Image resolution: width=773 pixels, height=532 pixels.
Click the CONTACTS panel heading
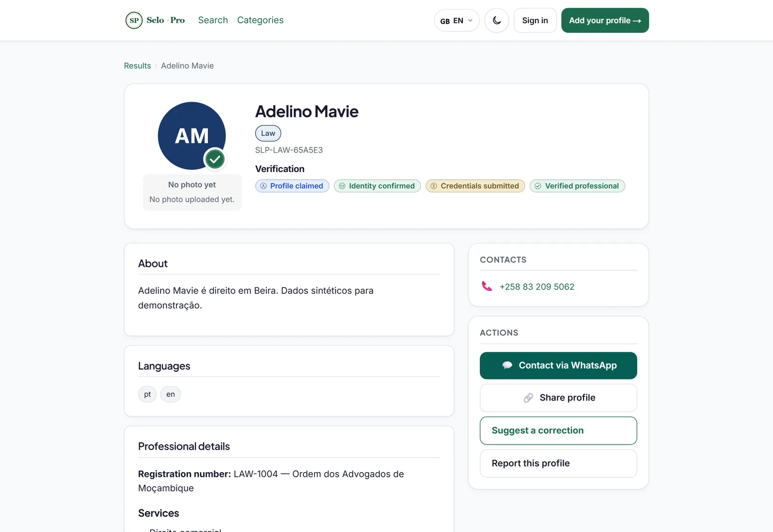503,260
